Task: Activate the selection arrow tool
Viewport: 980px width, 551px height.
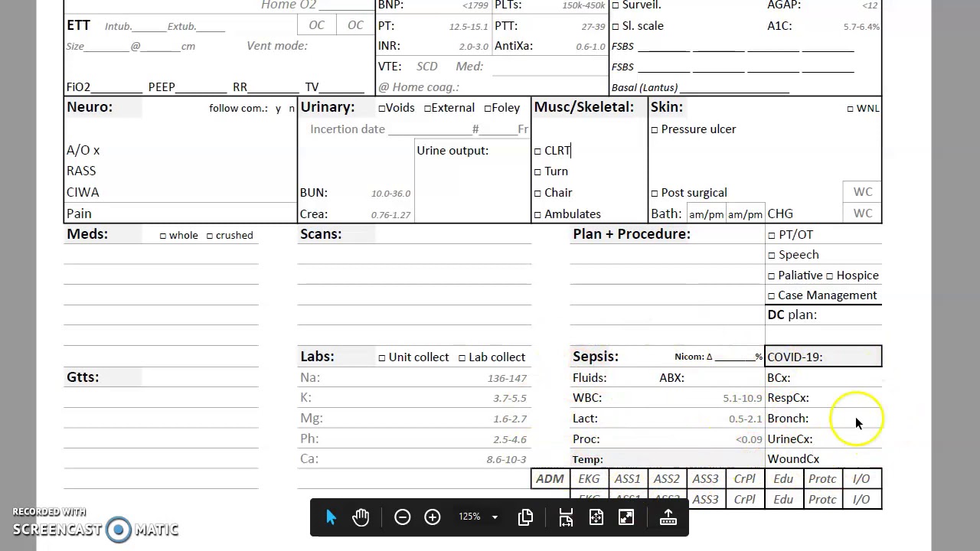Action: 331,517
